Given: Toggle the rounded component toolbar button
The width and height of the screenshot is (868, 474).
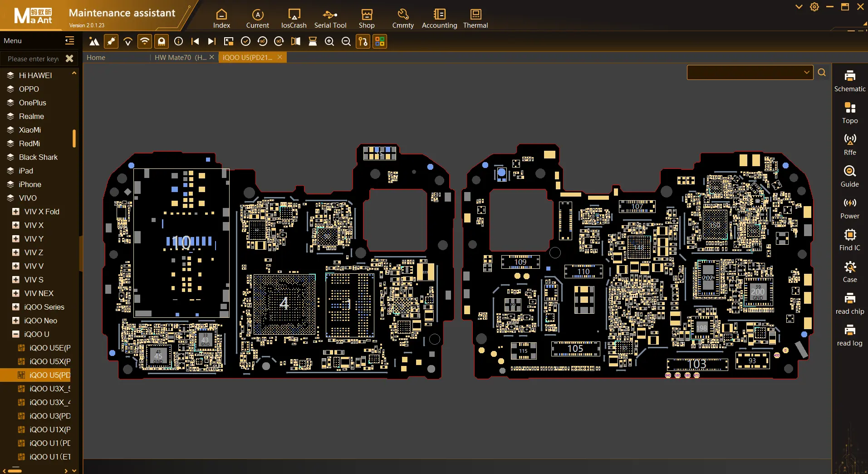Looking at the screenshot, I should point(162,42).
